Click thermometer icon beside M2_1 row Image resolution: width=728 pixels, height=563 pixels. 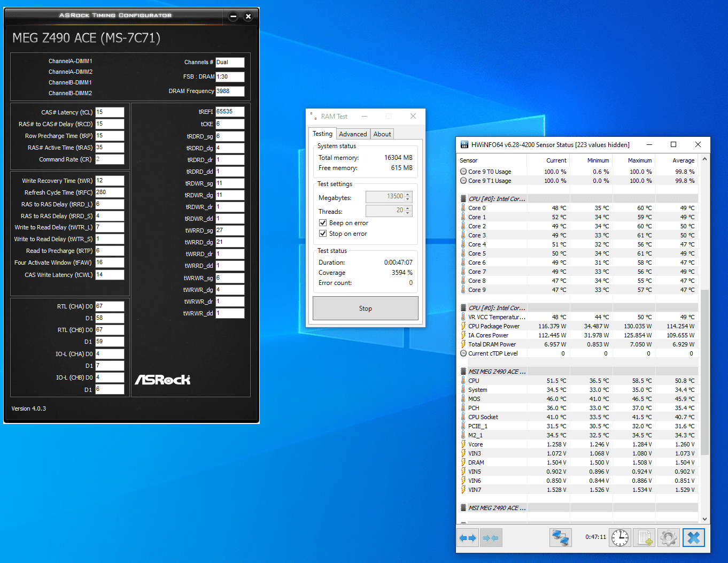pyautogui.click(x=463, y=435)
